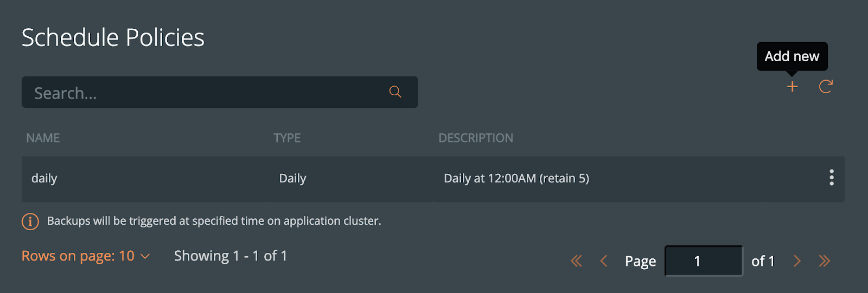The image size is (868, 293).
Task: Expand the Rows on page dropdown
Action: pos(86,256)
